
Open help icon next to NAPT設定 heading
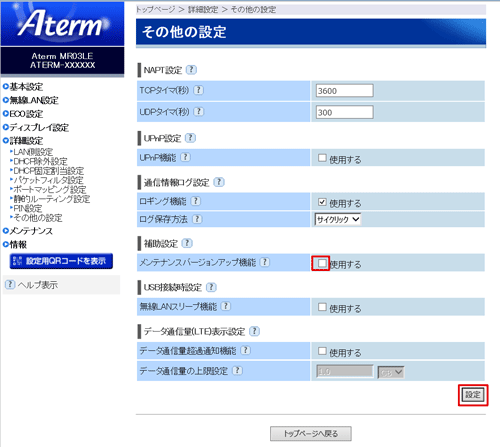point(191,70)
